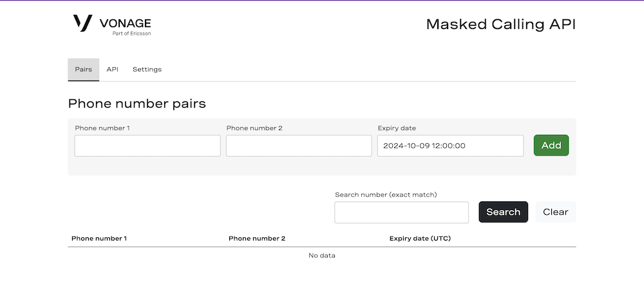Switch to the Pairs tab
644x296 pixels.
click(83, 70)
